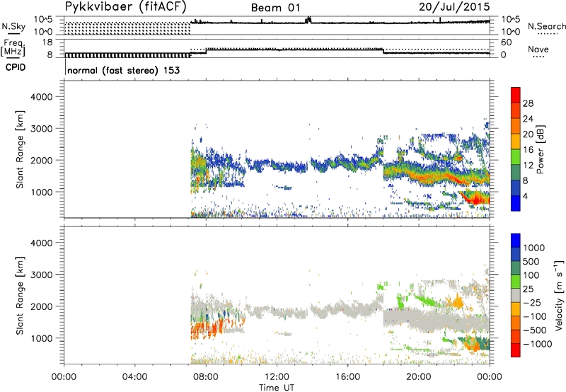The height and width of the screenshot is (392, 566).
Task: Click the "N.Search" legend label
Action: tap(547, 26)
